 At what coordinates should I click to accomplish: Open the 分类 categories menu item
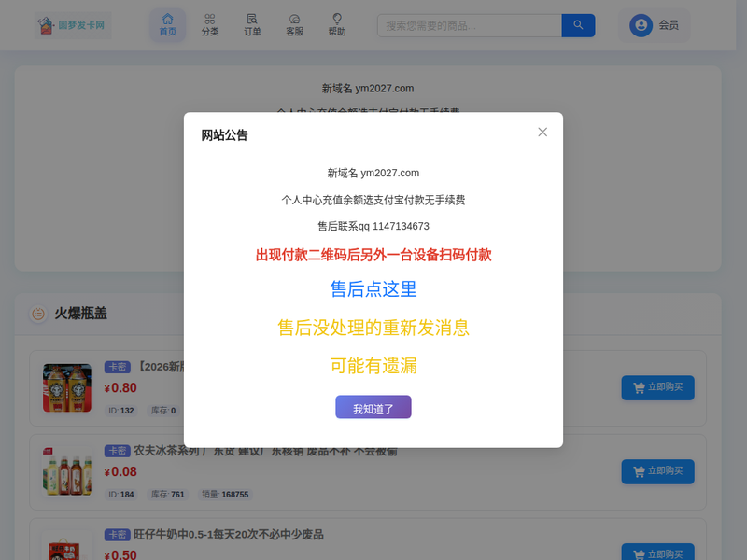209,25
